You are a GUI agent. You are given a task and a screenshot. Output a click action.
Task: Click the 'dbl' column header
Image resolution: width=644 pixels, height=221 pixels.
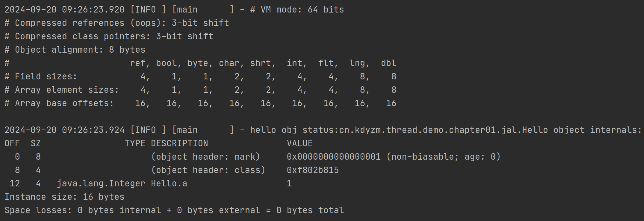(388, 63)
